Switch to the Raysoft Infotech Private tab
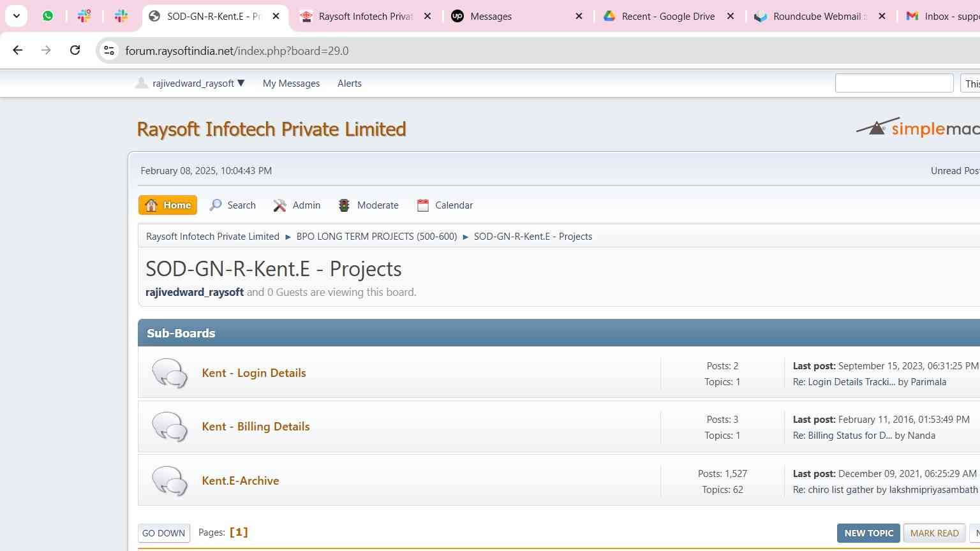 (365, 17)
